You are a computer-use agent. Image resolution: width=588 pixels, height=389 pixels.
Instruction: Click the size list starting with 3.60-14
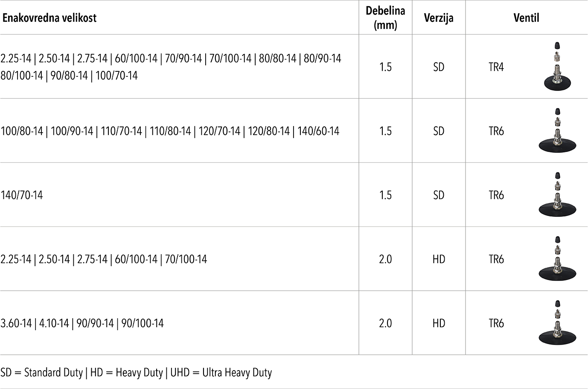coord(82,323)
